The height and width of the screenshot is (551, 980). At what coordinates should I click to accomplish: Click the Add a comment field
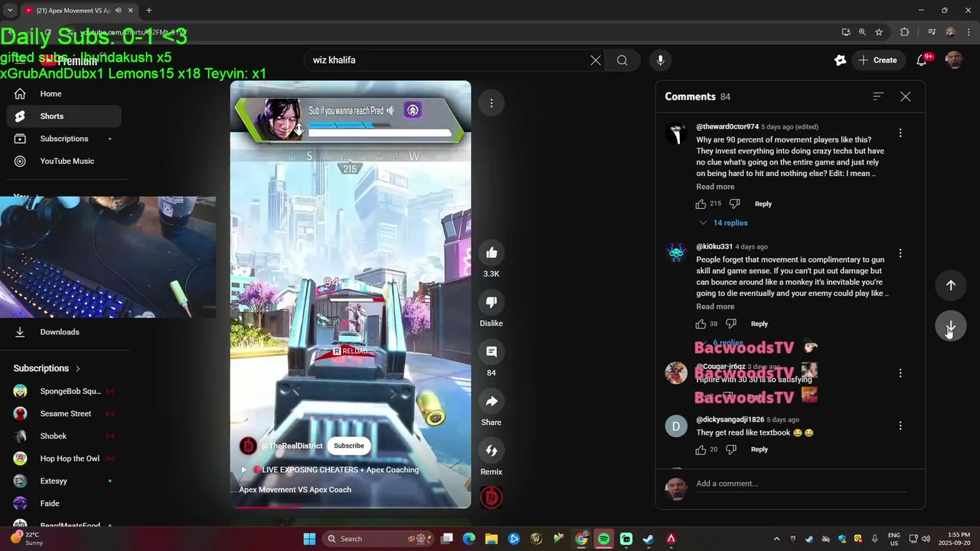point(801,484)
